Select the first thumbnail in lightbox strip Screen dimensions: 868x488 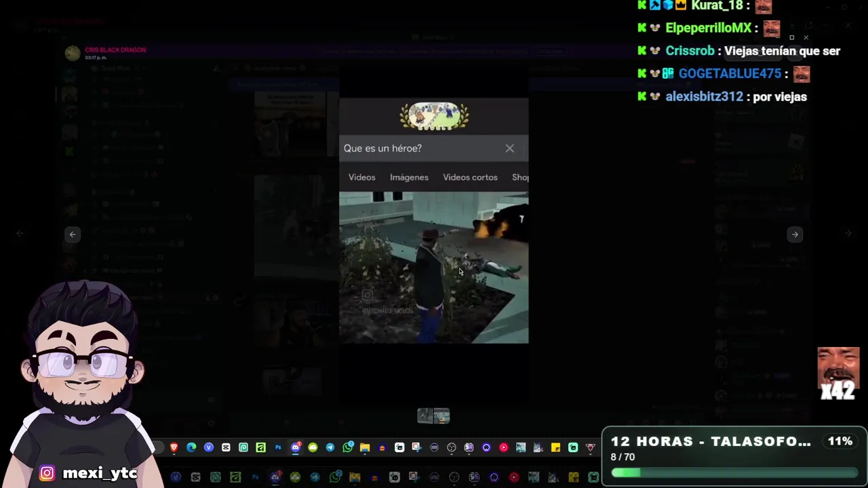coord(425,416)
